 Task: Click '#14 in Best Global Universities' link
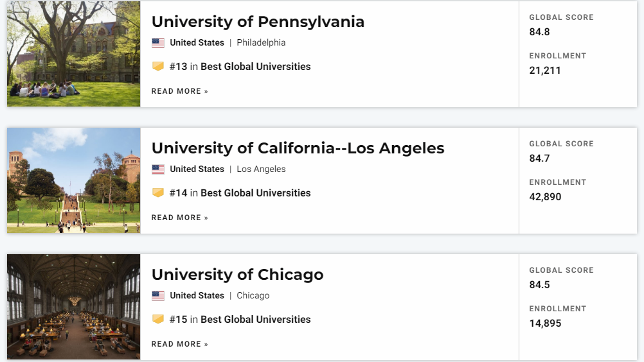(x=240, y=193)
